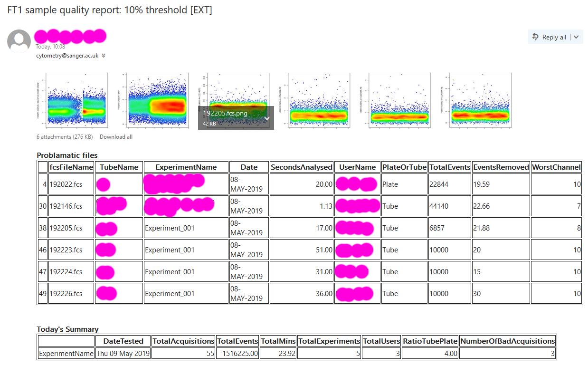Expand the recipient list next to cytometry@sanger.ac.uk
This screenshot has width=588, height=366.
104,56
